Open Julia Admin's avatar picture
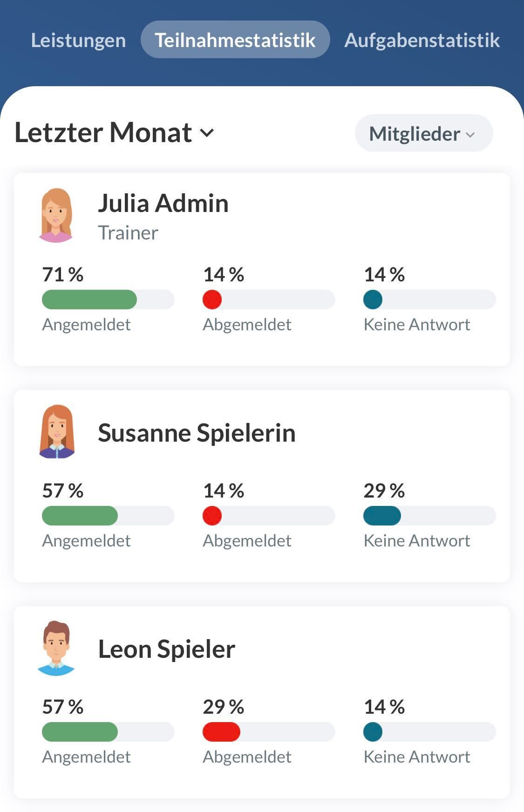524x812 pixels. coord(56,215)
